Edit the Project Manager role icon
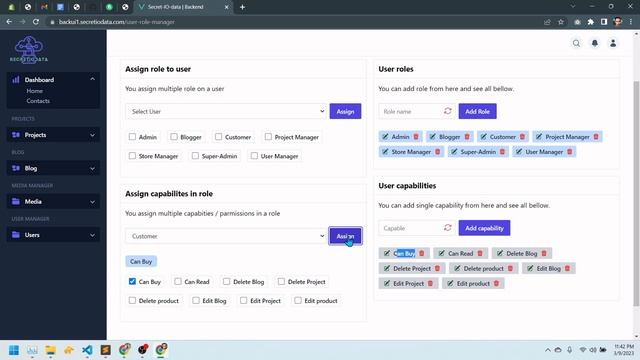The width and height of the screenshot is (640, 360). coord(539,137)
